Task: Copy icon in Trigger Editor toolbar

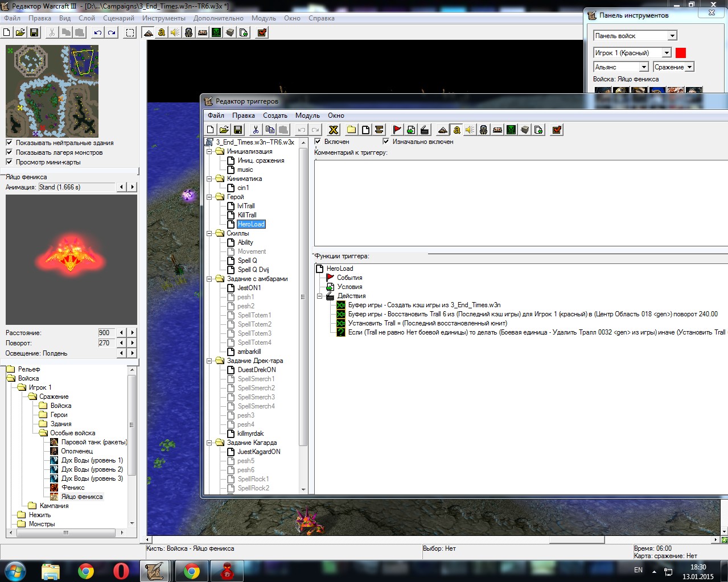Action: tap(270, 130)
